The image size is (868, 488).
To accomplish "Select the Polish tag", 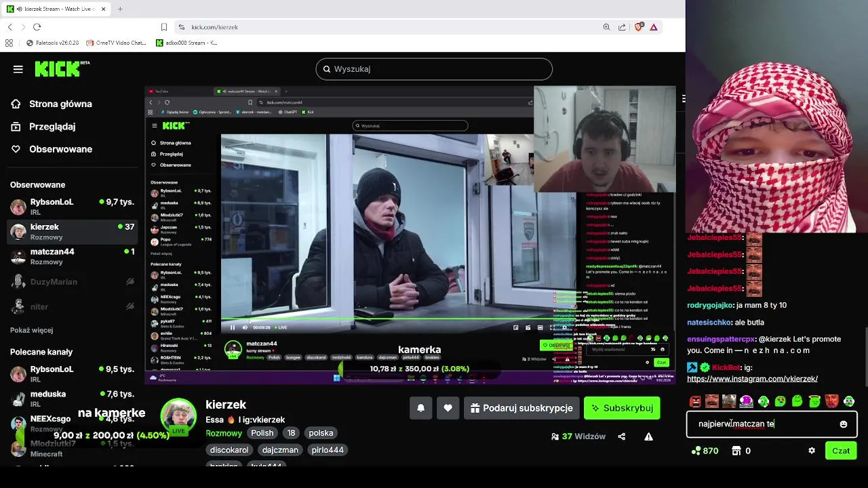I will [x=262, y=433].
